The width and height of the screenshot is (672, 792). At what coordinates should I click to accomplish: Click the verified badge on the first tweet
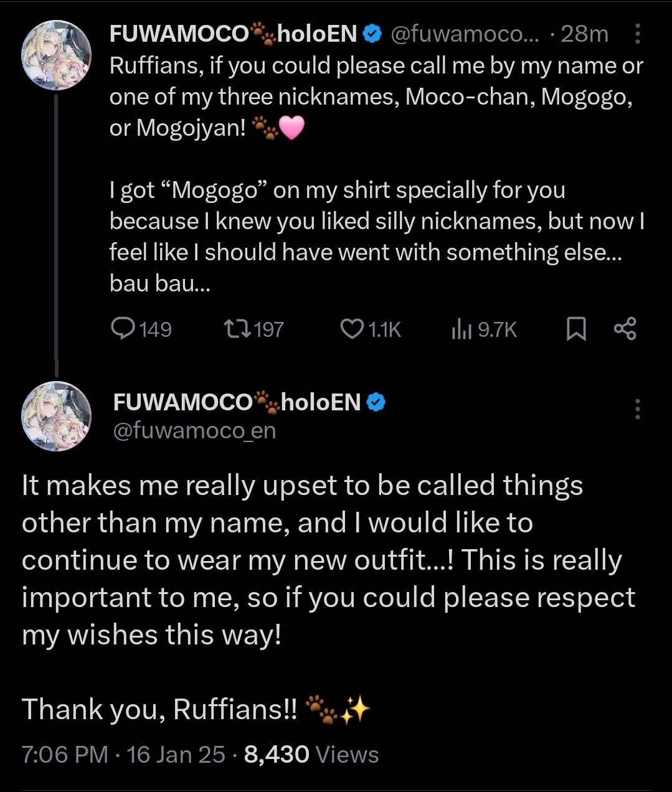coord(372,34)
